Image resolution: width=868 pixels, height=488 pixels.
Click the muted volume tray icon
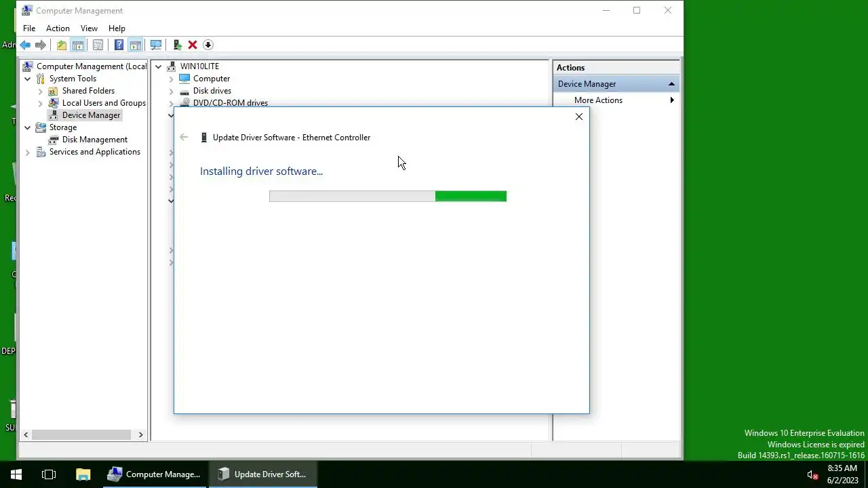(x=812, y=474)
